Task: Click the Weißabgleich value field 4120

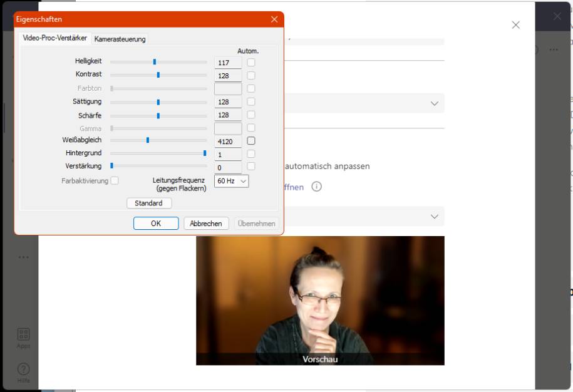Action: (228, 142)
